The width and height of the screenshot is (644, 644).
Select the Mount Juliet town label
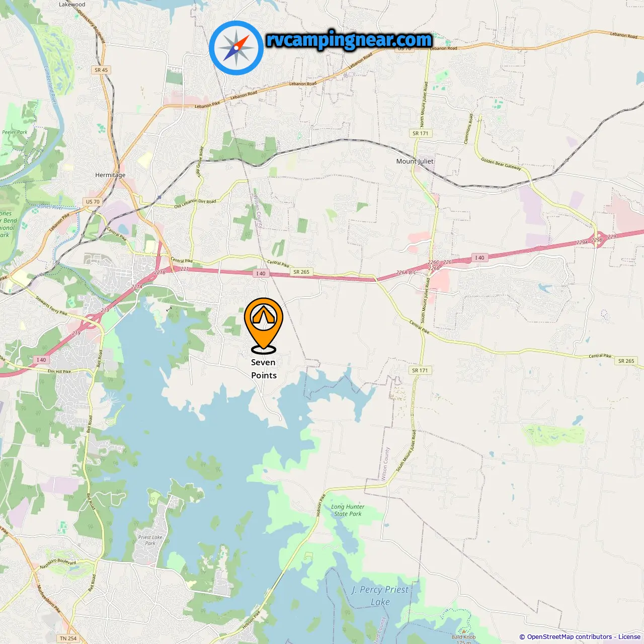pos(415,162)
